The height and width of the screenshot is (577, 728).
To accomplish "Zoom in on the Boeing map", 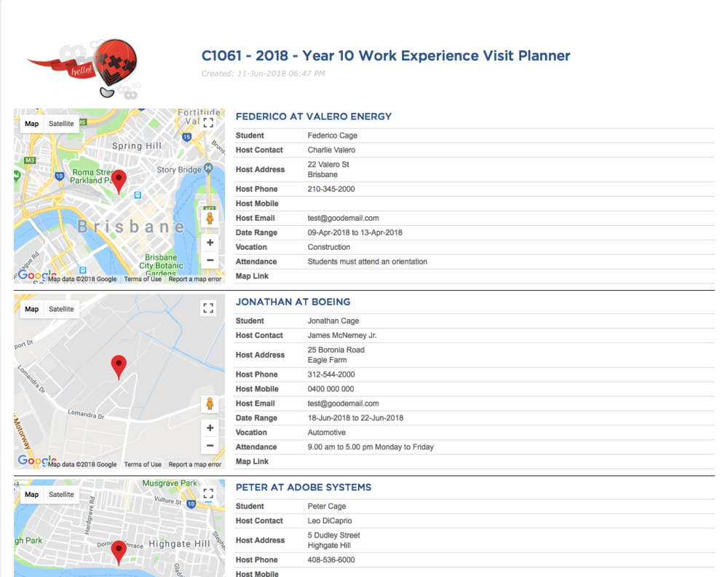I will (210, 428).
